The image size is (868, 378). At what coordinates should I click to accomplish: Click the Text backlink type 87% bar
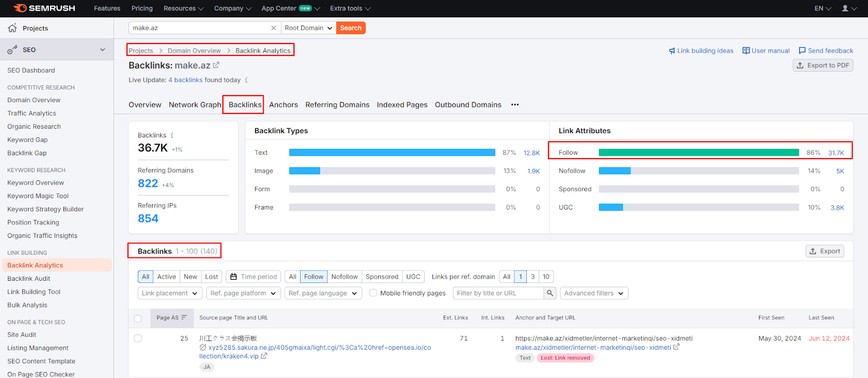392,153
